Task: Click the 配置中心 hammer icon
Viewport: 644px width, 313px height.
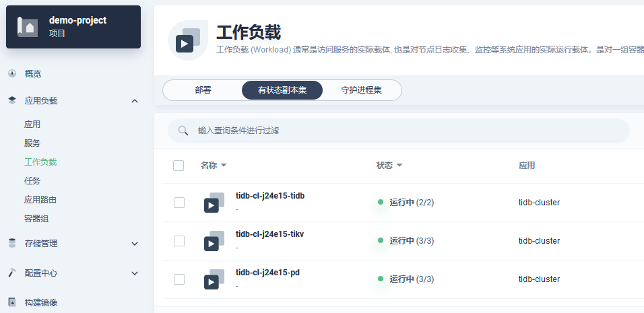Action: click(12, 273)
